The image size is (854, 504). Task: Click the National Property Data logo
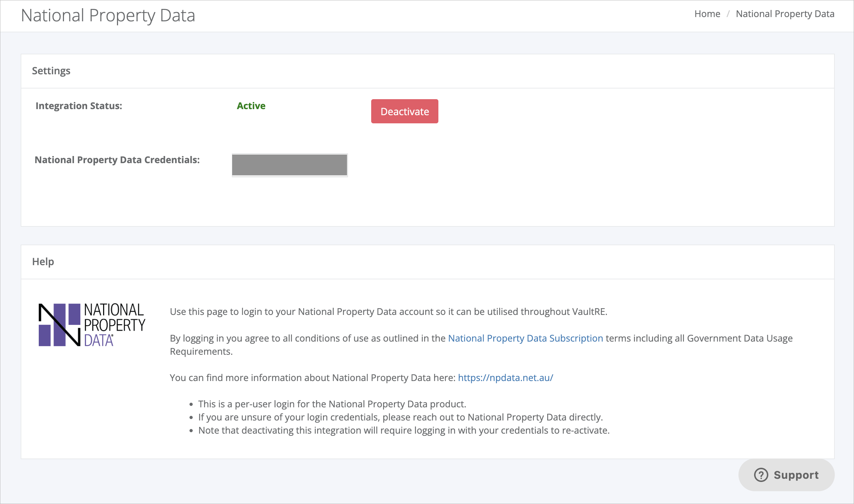click(x=92, y=325)
